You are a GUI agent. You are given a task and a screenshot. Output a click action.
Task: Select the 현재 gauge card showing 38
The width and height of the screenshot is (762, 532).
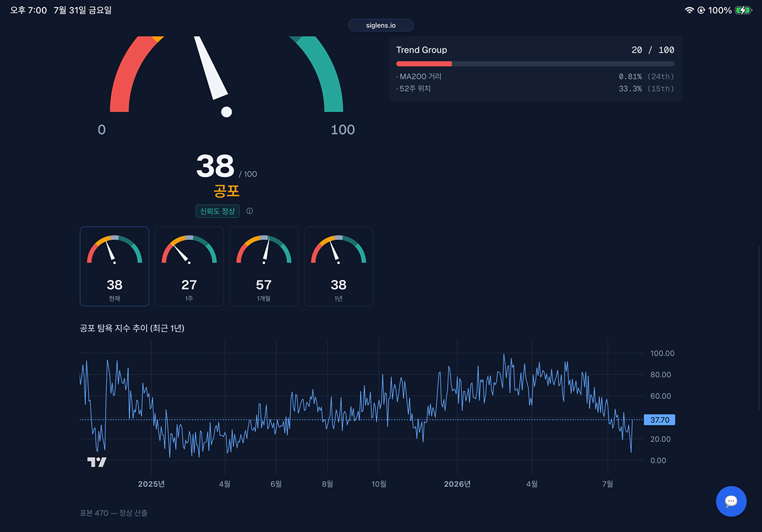click(x=114, y=267)
